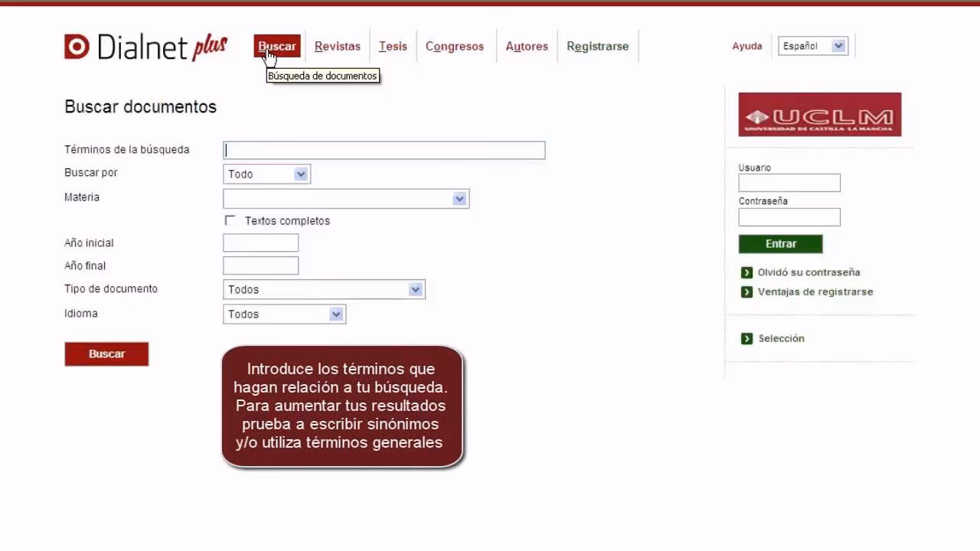
Task: Click the green Entrar button
Action: 780,243
